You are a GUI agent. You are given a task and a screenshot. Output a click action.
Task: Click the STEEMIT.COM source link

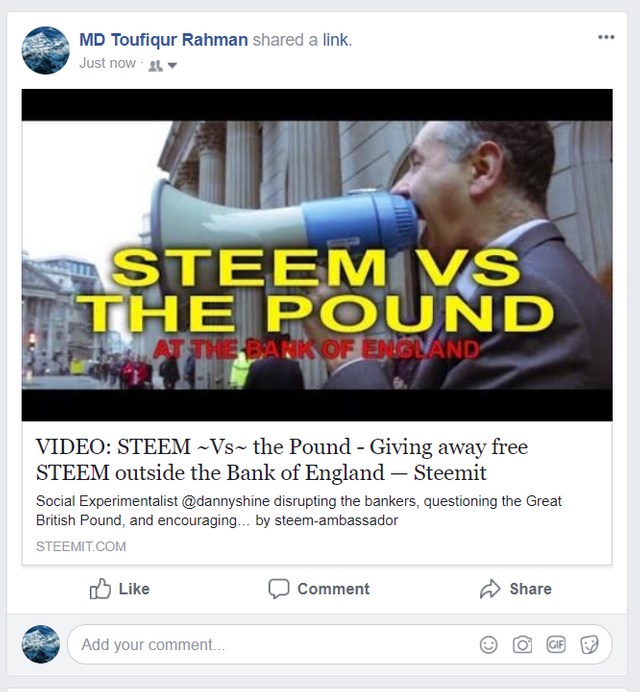(x=81, y=546)
